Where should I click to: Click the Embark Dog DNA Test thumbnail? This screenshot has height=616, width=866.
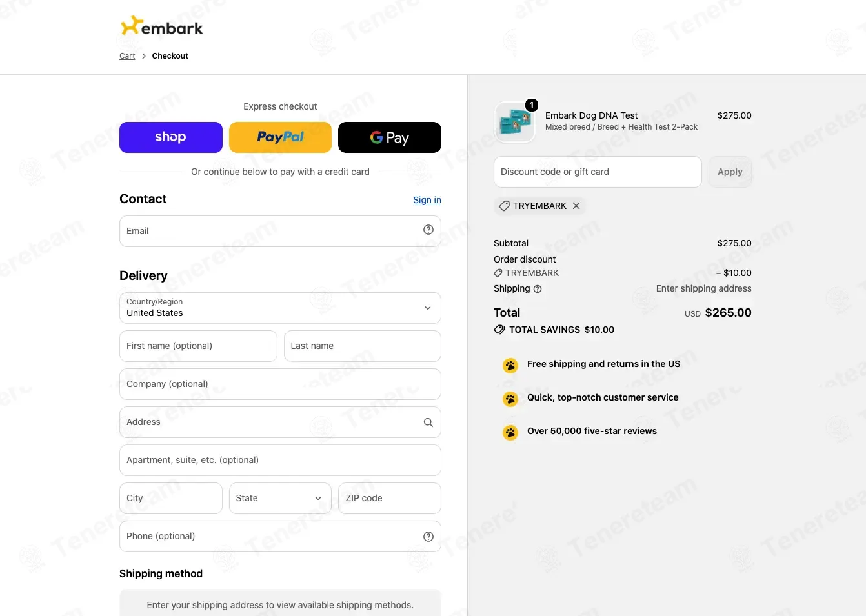(x=514, y=122)
